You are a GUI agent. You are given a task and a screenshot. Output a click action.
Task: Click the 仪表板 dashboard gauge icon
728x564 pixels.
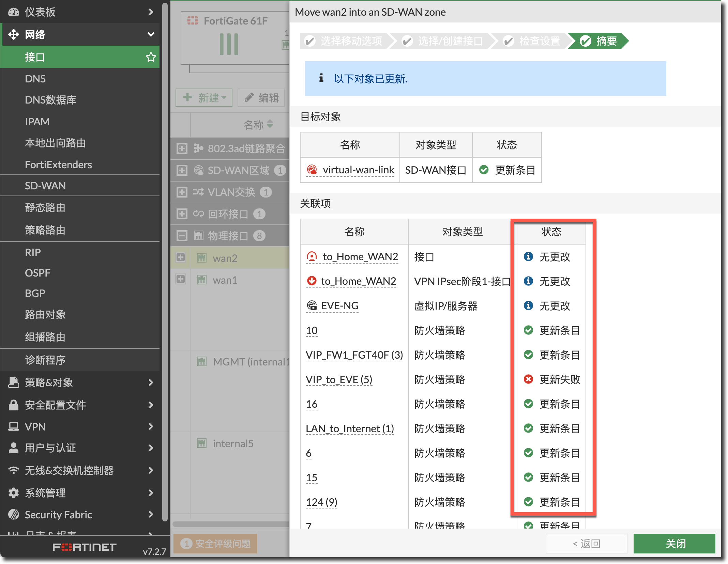[13, 12]
